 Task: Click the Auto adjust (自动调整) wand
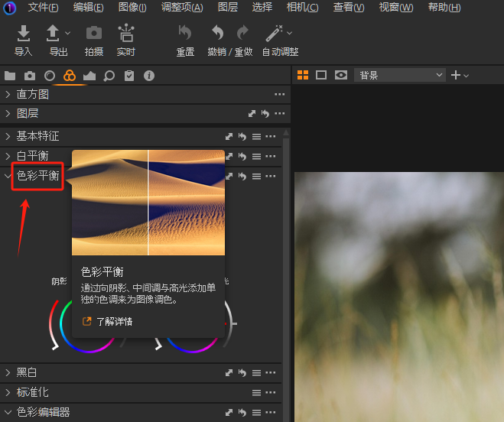274,33
